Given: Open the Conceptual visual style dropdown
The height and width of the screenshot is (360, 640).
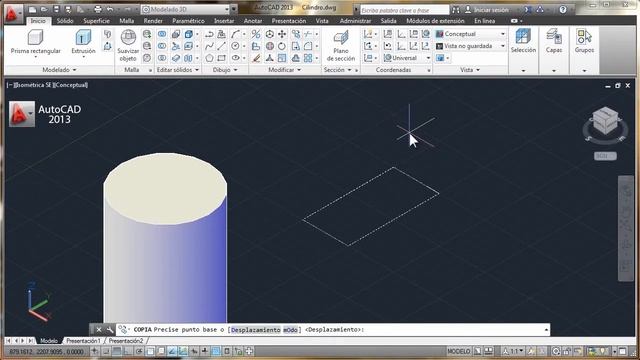Looking at the screenshot, I should [x=471, y=34].
